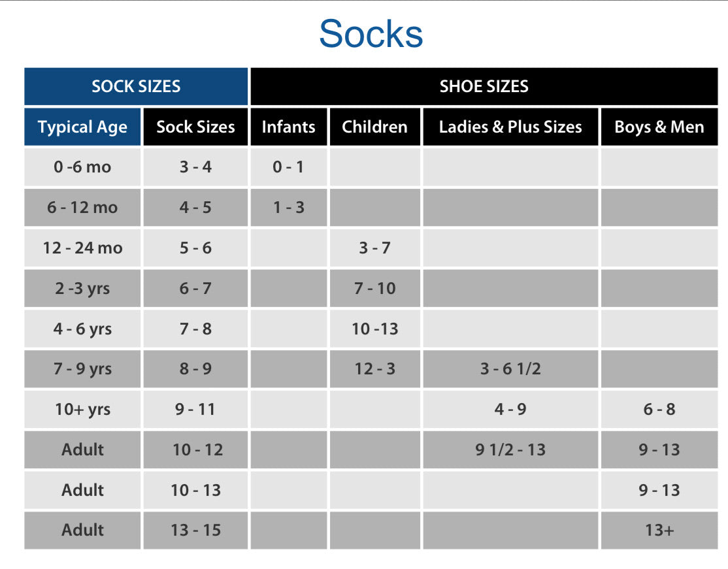Select the 6 - 12 mo age cell
The image size is (728, 569).
[x=82, y=208]
